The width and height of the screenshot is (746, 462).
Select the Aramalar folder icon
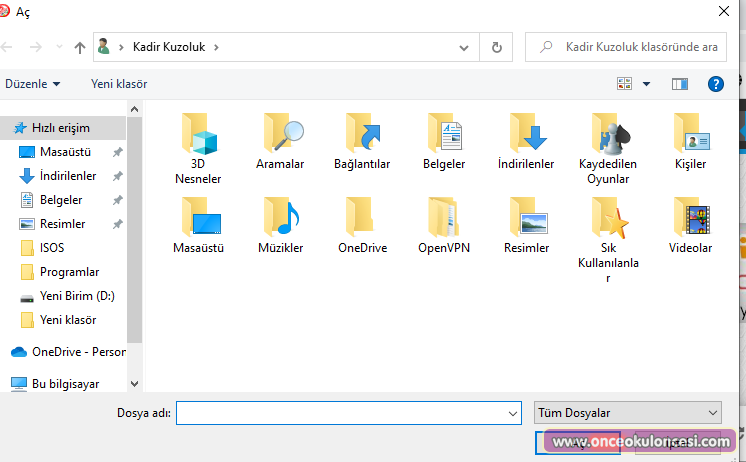pos(280,134)
